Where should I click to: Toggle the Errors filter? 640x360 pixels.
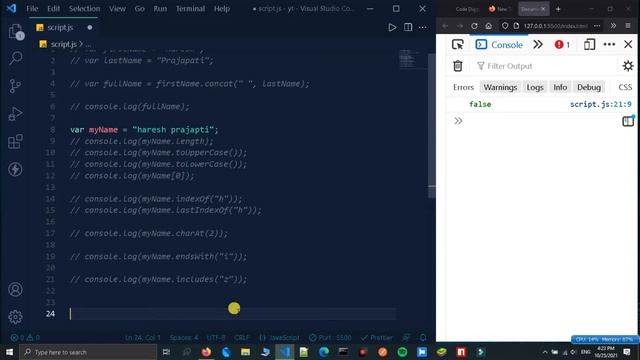pyautogui.click(x=463, y=87)
